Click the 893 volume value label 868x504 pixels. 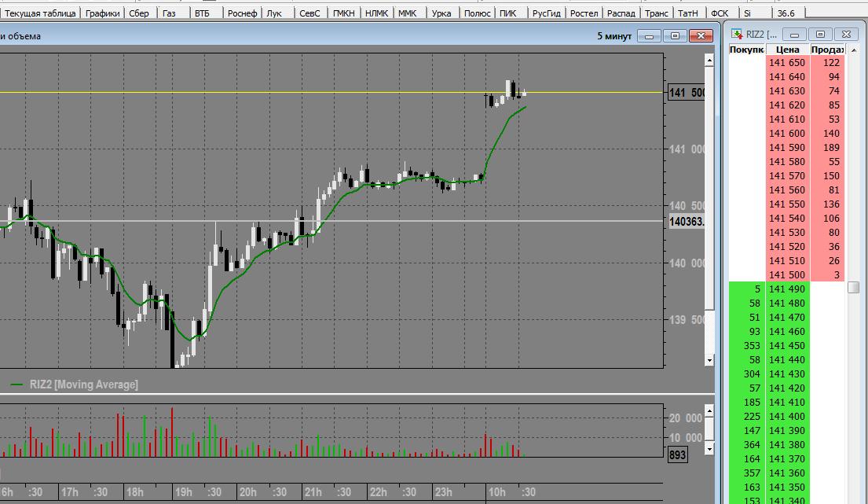click(x=677, y=455)
